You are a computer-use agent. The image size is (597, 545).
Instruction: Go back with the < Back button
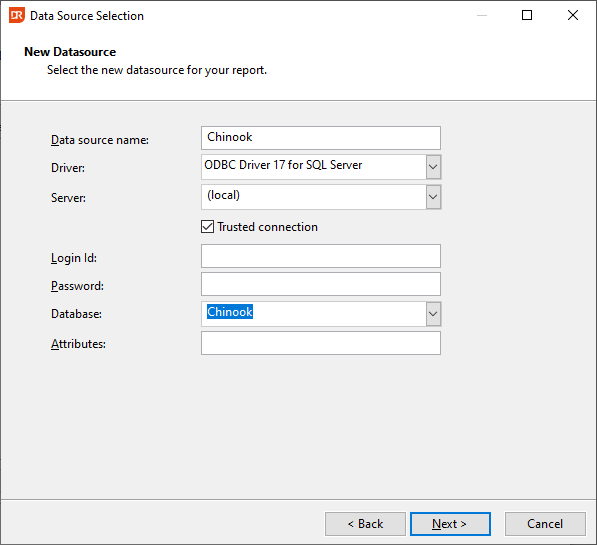point(366,524)
